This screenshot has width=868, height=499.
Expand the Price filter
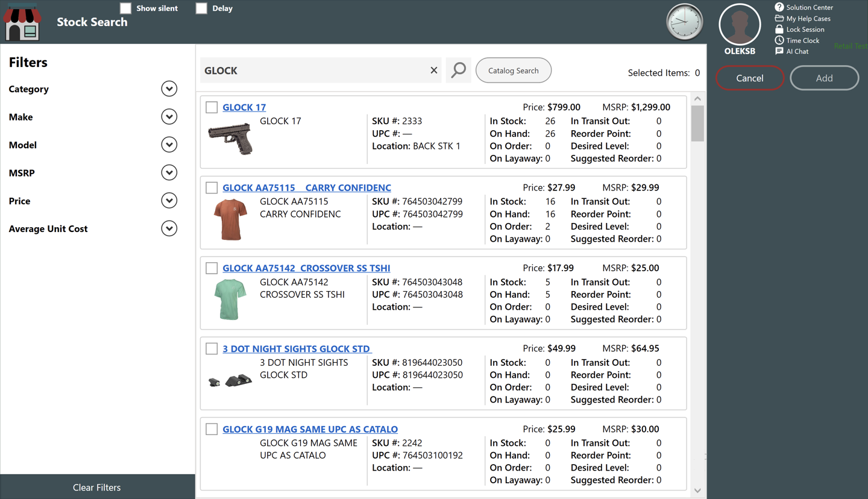point(169,201)
